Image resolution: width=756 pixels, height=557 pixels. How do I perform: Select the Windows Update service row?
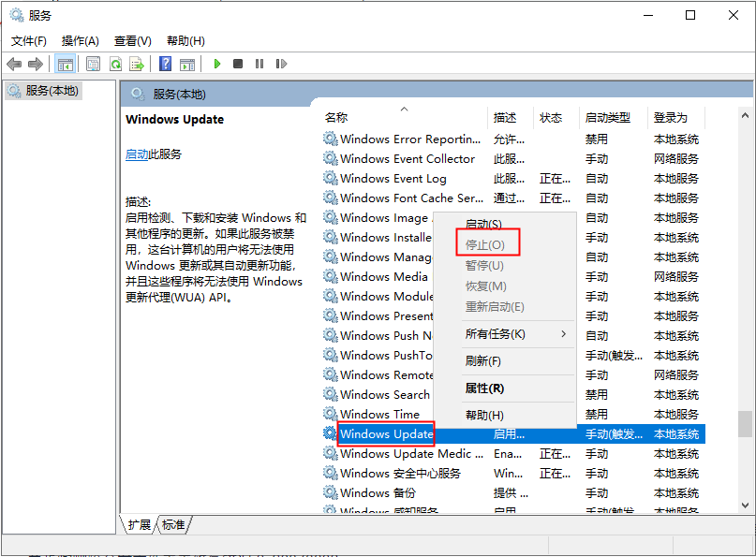click(513, 434)
